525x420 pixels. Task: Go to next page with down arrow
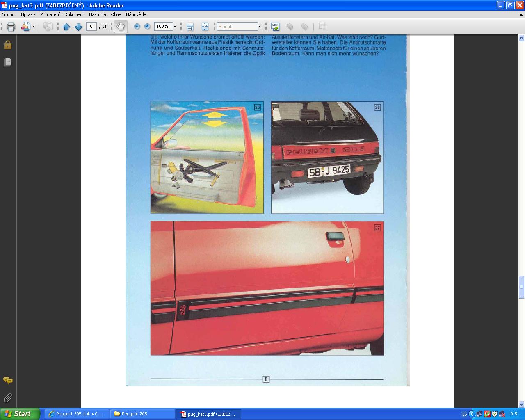(78, 27)
